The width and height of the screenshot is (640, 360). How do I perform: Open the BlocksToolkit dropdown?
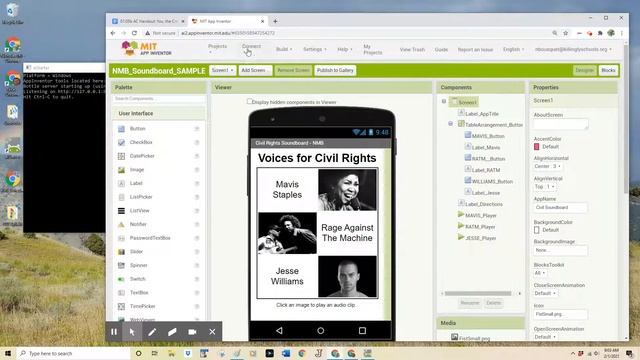[x=540, y=273]
